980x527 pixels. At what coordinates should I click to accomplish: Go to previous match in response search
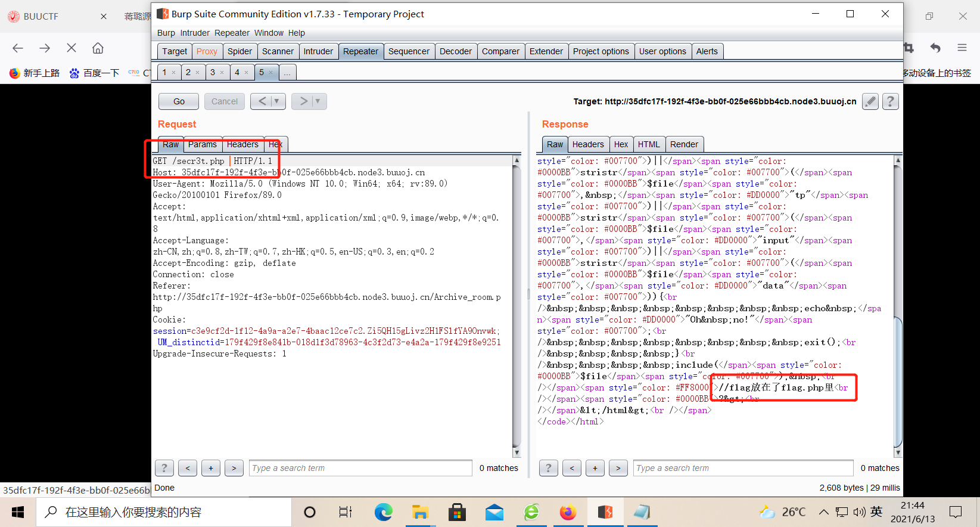coord(572,468)
